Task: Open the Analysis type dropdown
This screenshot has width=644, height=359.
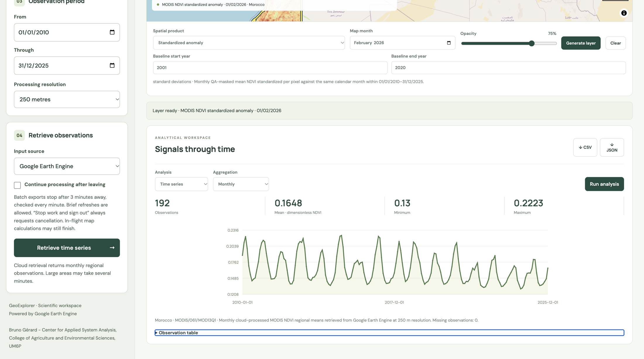Action: point(181,184)
